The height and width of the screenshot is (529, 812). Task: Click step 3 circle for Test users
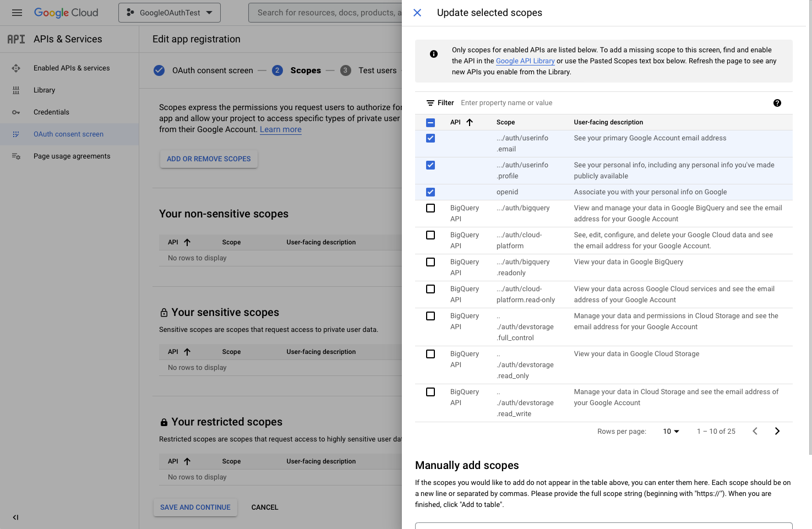pos(346,70)
